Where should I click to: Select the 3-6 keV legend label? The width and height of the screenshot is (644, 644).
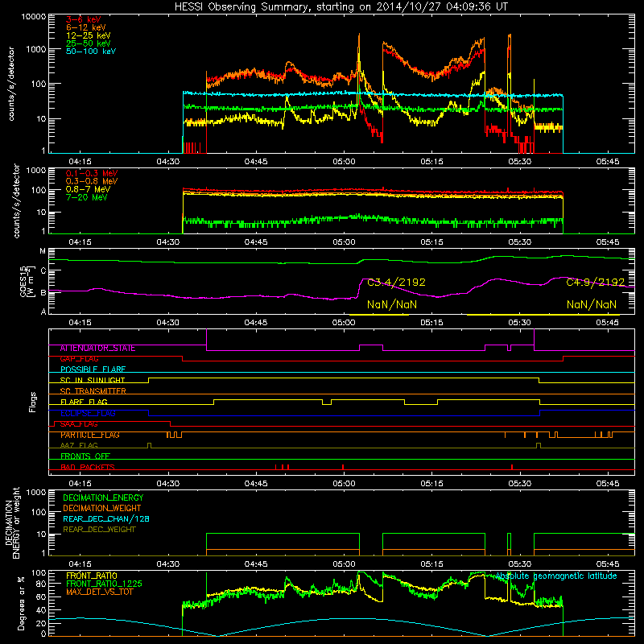[84, 19]
